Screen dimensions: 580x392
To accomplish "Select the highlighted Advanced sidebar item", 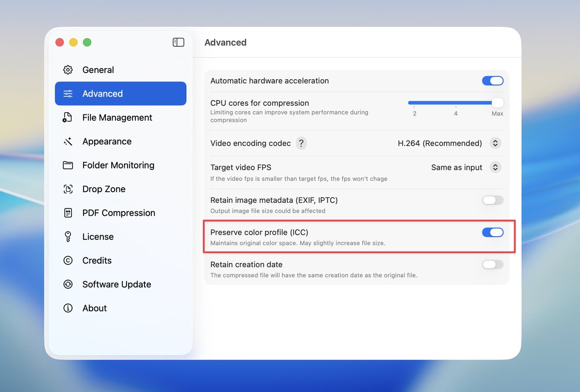I will tap(120, 94).
